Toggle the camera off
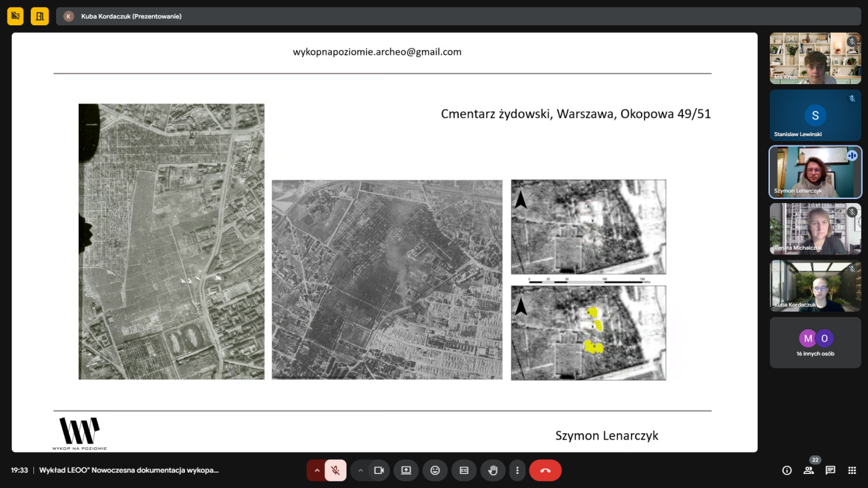The width and height of the screenshot is (868, 488). click(x=379, y=471)
